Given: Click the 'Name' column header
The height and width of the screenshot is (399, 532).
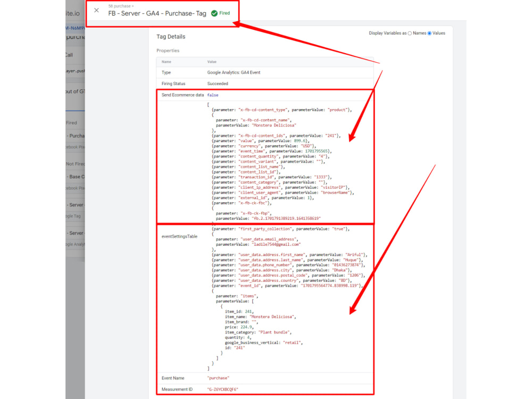Looking at the screenshot, I should pyautogui.click(x=166, y=62).
